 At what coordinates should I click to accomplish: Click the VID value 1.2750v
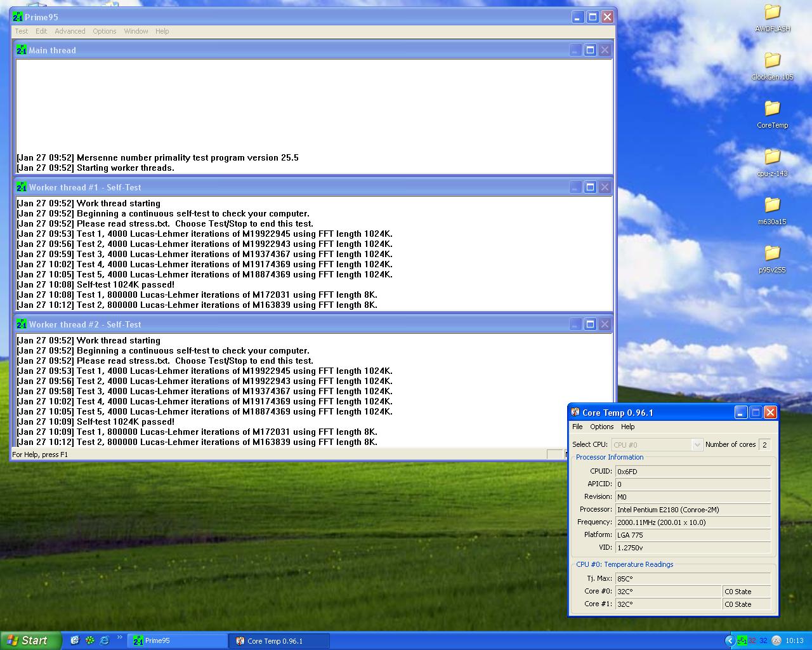pyautogui.click(x=693, y=548)
